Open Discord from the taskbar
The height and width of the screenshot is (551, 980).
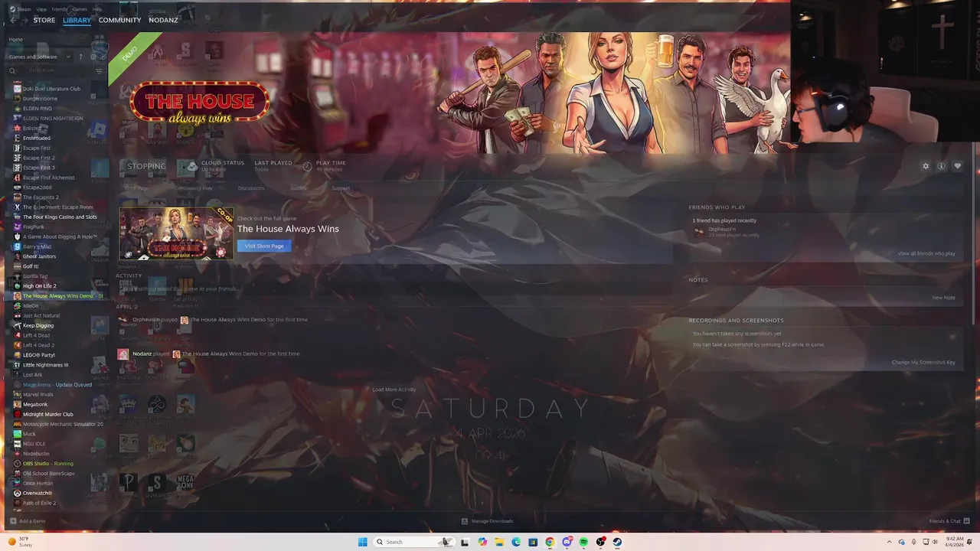click(567, 542)
